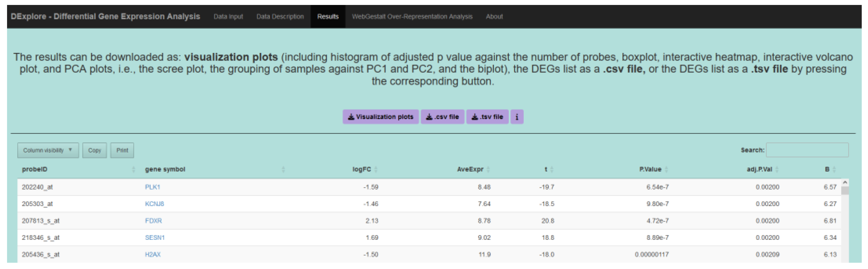Viewport: 868px width, 269px height.
Task: Open the About tab
Action: click(494, 16)
